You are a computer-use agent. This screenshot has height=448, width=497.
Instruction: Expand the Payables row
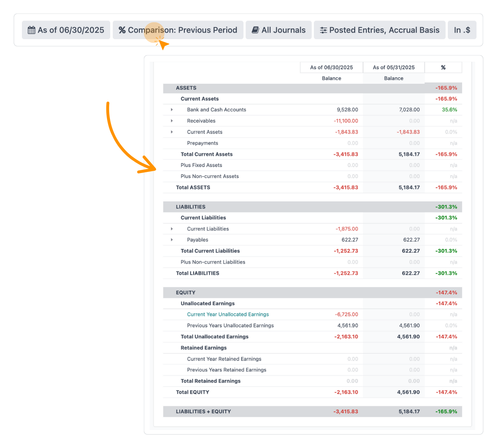[172, 239]
